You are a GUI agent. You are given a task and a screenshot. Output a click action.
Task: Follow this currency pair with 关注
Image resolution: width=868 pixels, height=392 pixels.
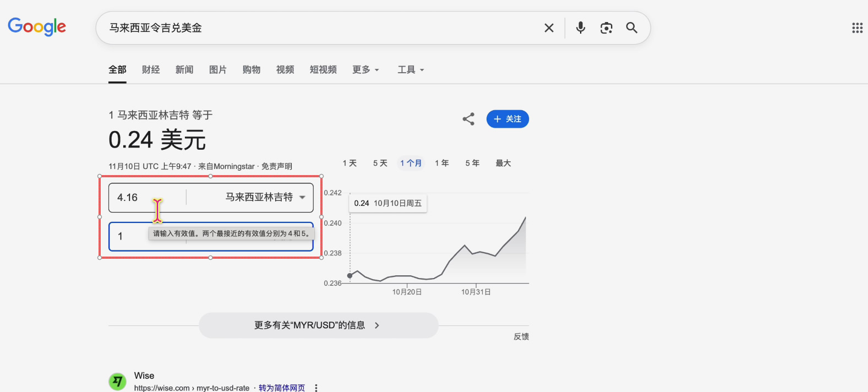[x=507, y=119]
